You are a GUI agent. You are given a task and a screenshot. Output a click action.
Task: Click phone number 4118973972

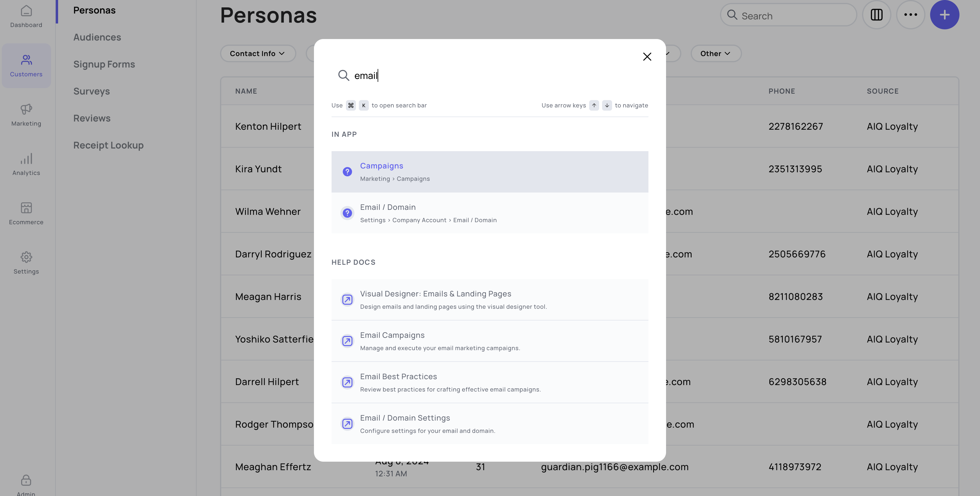coord(795,467)
